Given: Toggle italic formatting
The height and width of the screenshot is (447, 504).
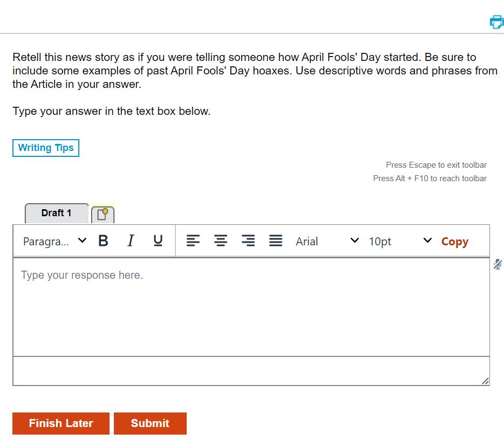Looking at the screenshot, I should pyautogui.click(x=131, y=241).
